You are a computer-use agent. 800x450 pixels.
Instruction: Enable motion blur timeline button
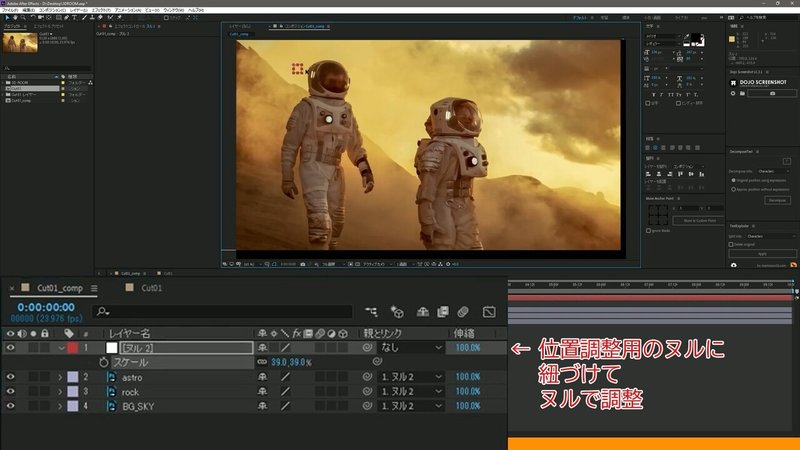[463, 312]
